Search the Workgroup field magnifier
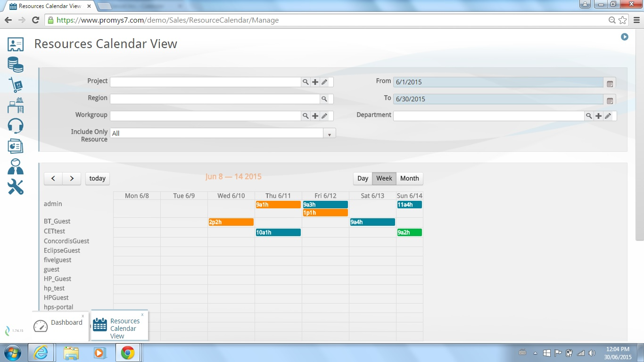The width and height of the screenshot is (644, 362). [x=305, y=116]
